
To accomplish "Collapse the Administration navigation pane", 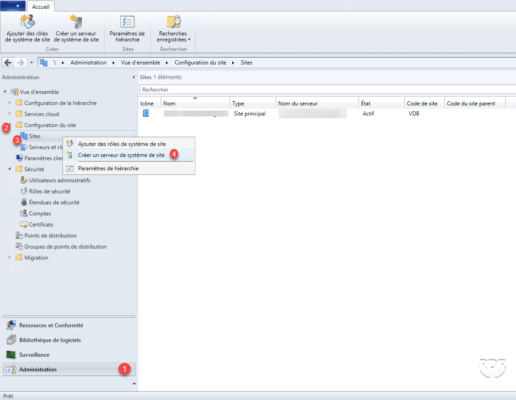I will click(x=134, y=77).
